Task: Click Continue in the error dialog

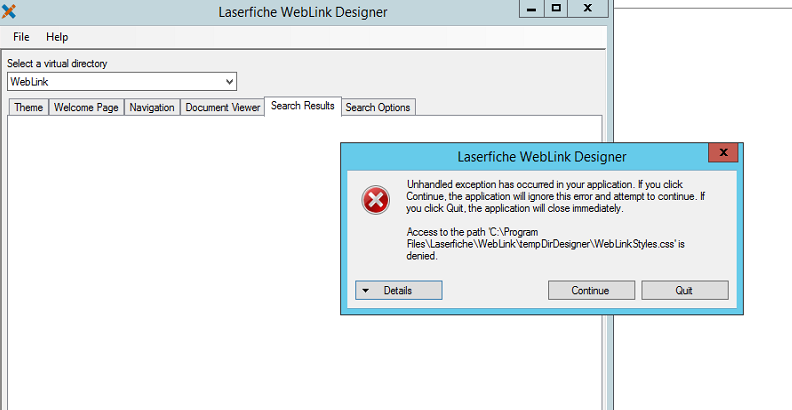Action: [591, 290]
